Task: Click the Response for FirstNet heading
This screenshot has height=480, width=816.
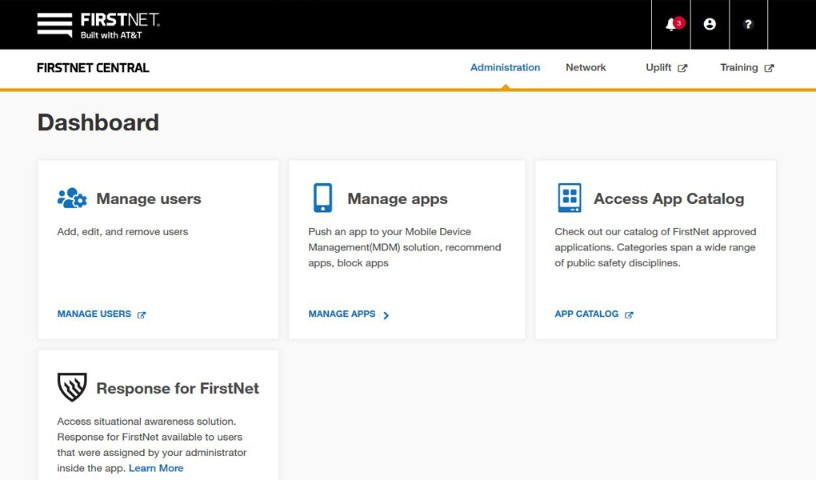Action: click(177, 388)
